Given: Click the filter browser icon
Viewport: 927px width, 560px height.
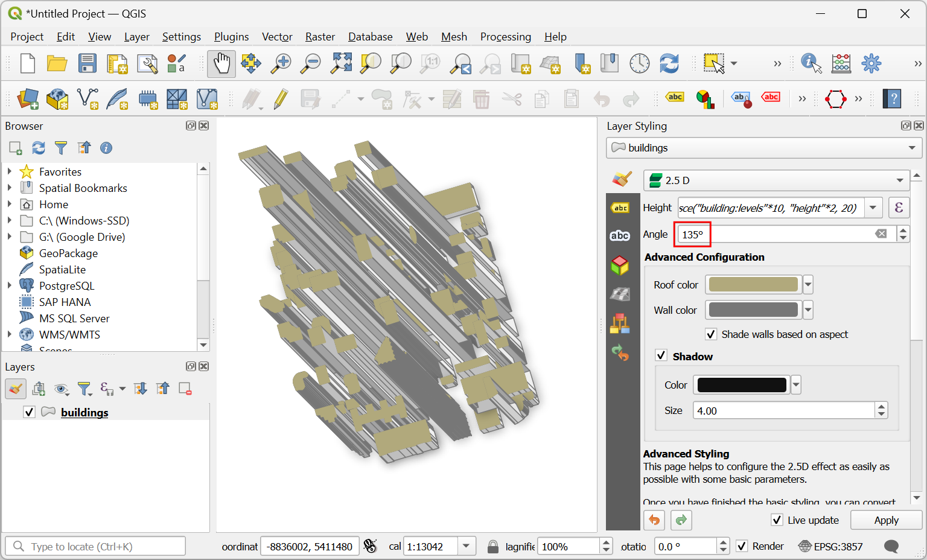Looking at the screenshot, I should point(61,148).
